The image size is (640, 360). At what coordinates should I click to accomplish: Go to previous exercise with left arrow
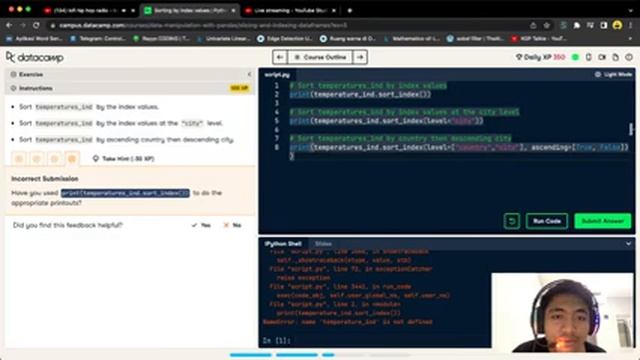point(280,57)
